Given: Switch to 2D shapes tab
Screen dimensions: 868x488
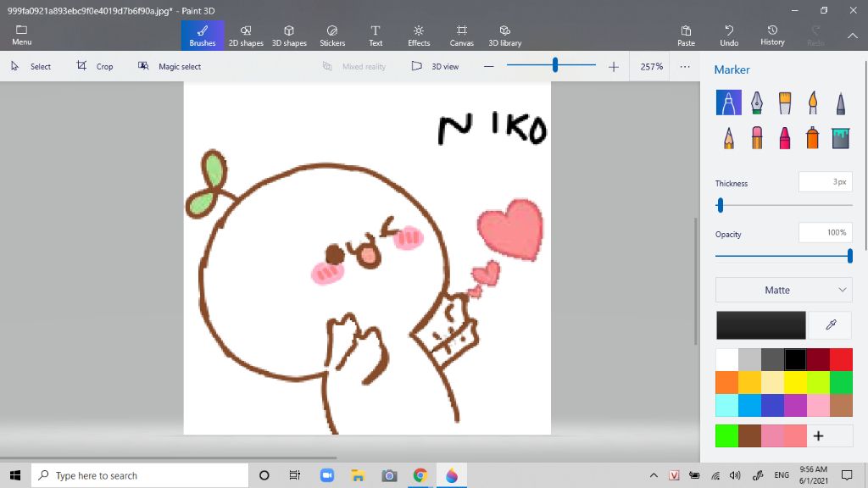Looking at the screenshot, I should (246, 36).
